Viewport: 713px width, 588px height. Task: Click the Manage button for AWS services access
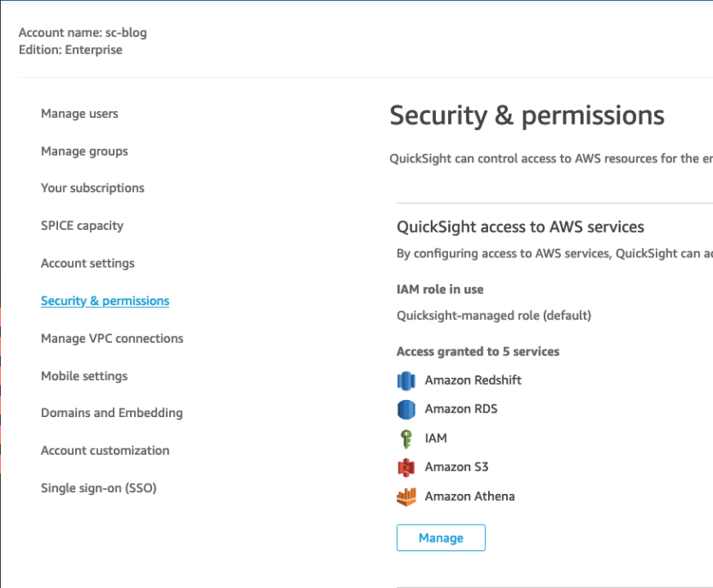[440, 538]
